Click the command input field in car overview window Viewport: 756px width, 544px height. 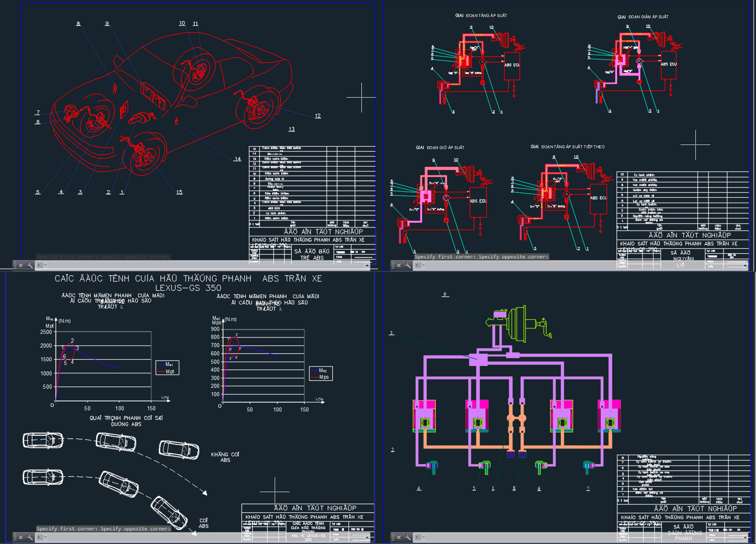(x=206, y=265)
